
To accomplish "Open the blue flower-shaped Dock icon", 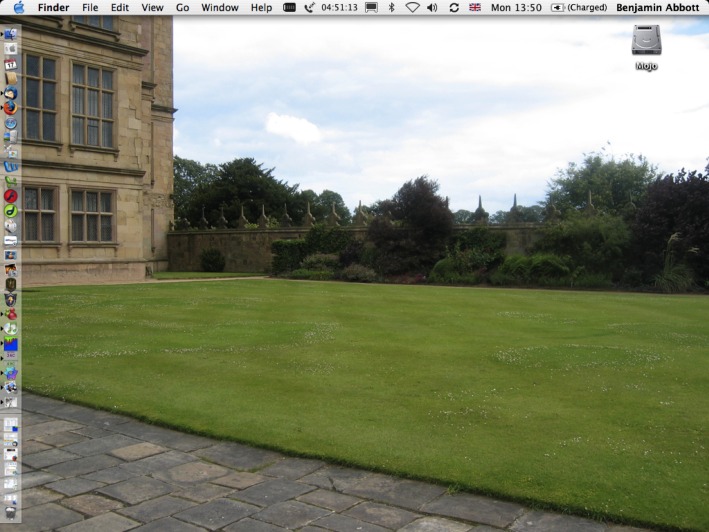I will [x=10, y=373].
